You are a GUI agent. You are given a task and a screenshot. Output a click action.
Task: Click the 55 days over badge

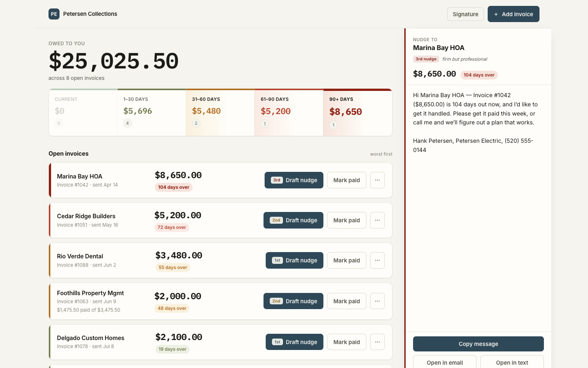pos(173,268)
